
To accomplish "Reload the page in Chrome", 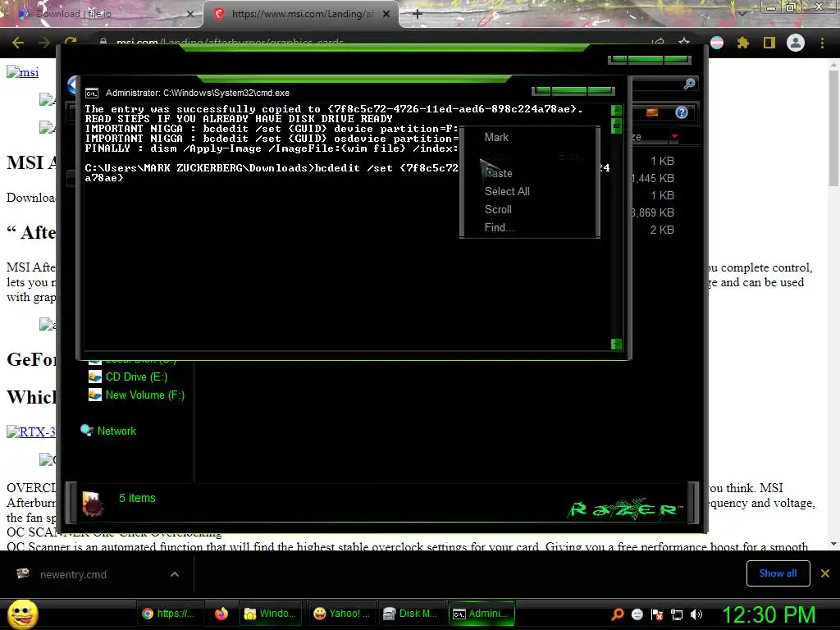I will [x=71, y=42].
